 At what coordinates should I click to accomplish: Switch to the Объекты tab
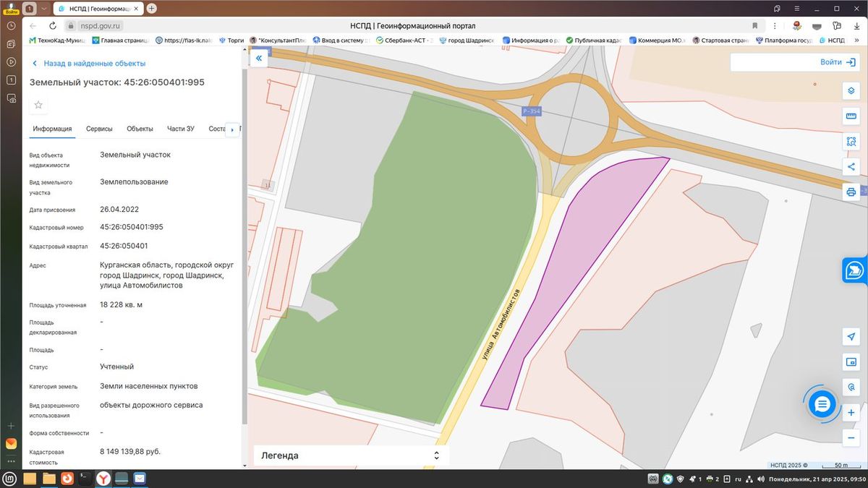pyautogui.click(x=140, y=129)
